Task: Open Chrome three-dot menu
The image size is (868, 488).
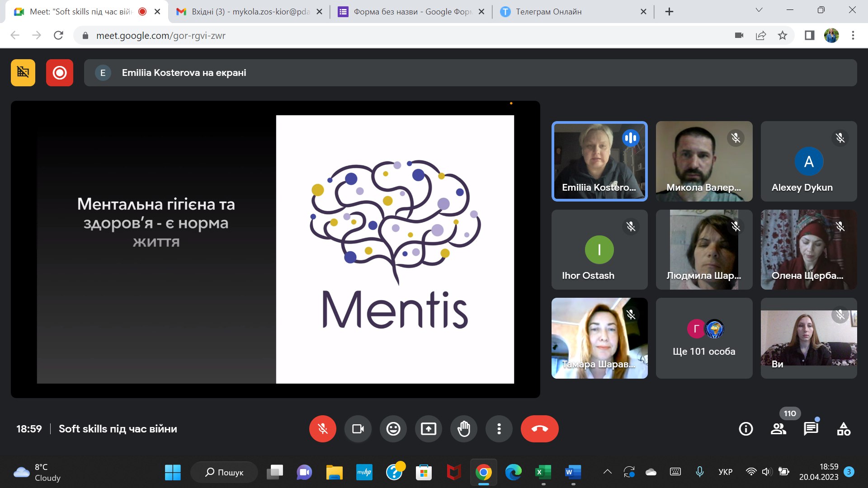Action: [853, 35]
